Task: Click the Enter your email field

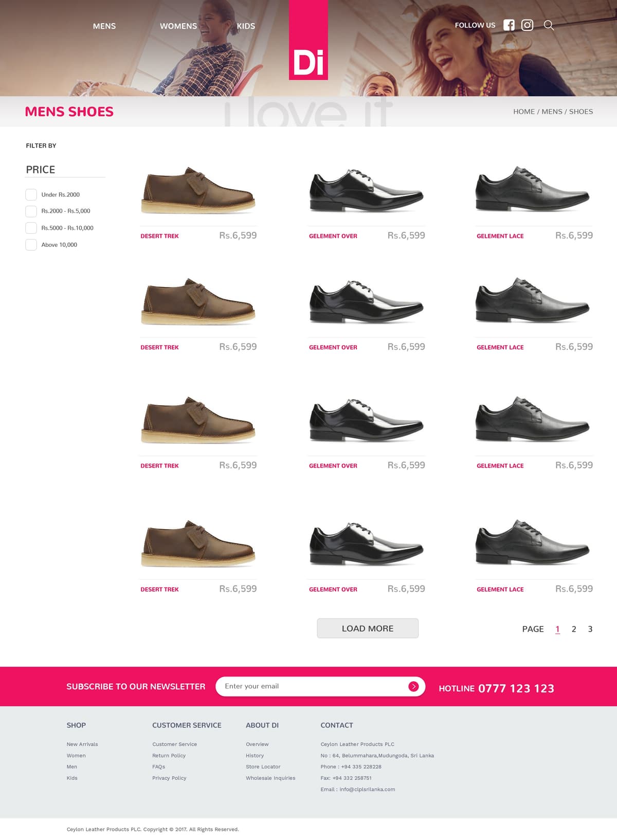Action: (314, 686)
